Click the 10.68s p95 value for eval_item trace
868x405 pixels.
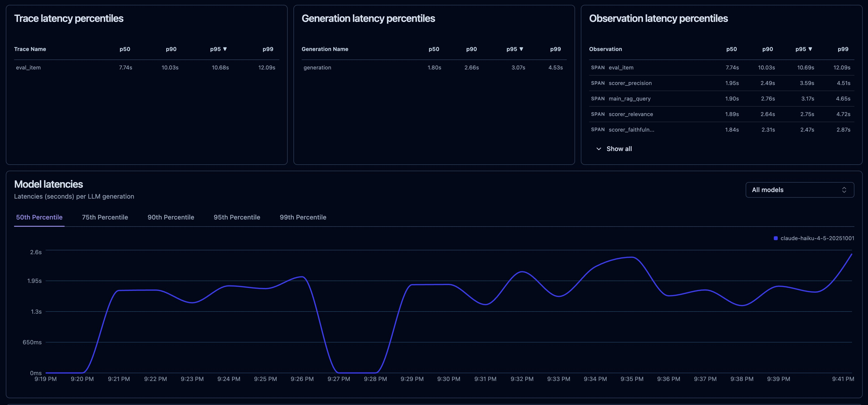220,68
